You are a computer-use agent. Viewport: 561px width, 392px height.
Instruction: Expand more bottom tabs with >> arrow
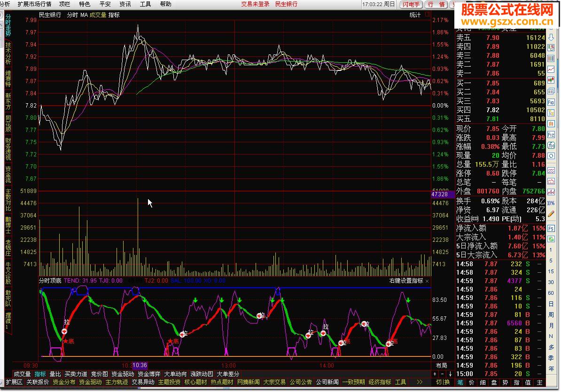(x=420, y=382)
